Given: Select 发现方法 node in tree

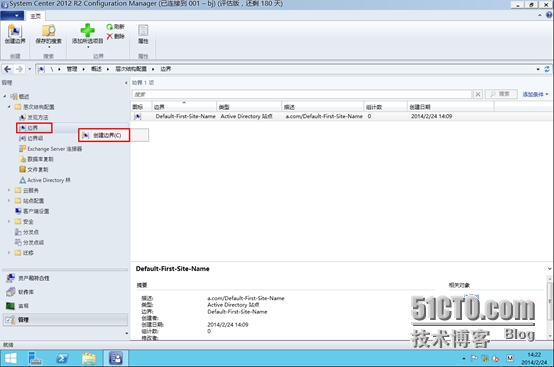Looking at the screenshot, I should click(x=34, y=117).
